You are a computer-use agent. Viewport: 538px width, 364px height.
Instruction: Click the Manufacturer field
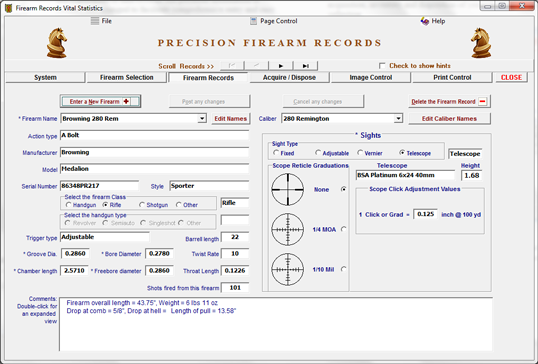[x=154, y=152]
